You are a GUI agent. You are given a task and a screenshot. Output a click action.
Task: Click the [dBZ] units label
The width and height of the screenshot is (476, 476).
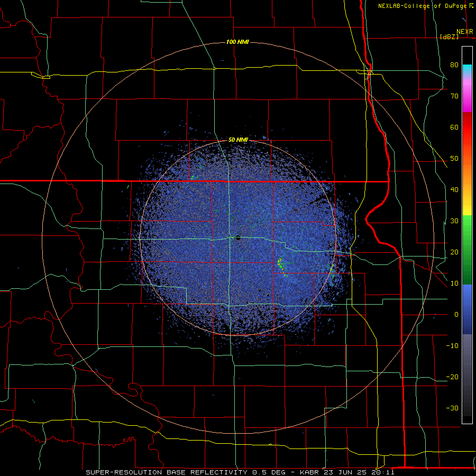tap(449, 36)
